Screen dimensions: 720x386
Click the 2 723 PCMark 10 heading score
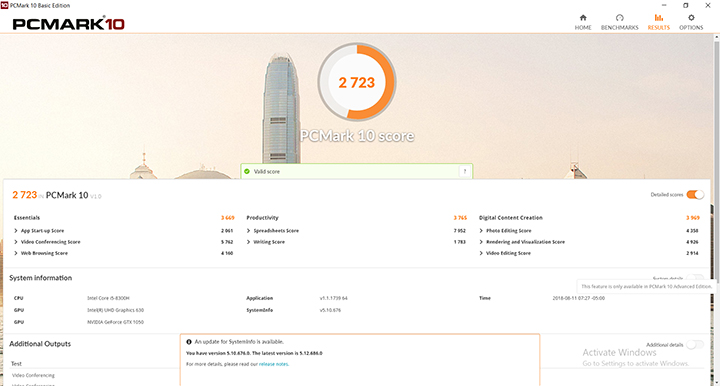tap(24, 195)
